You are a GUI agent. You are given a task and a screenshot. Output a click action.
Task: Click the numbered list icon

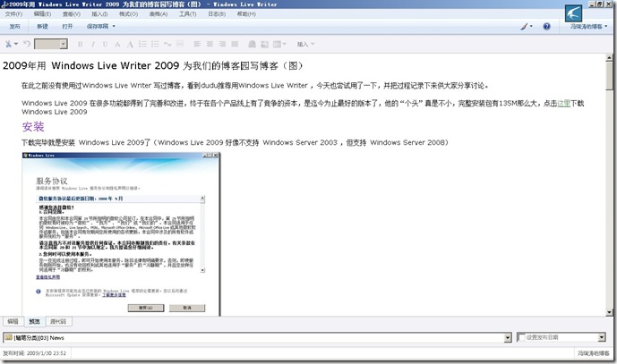pyautogui.click(x=143, y=44)
